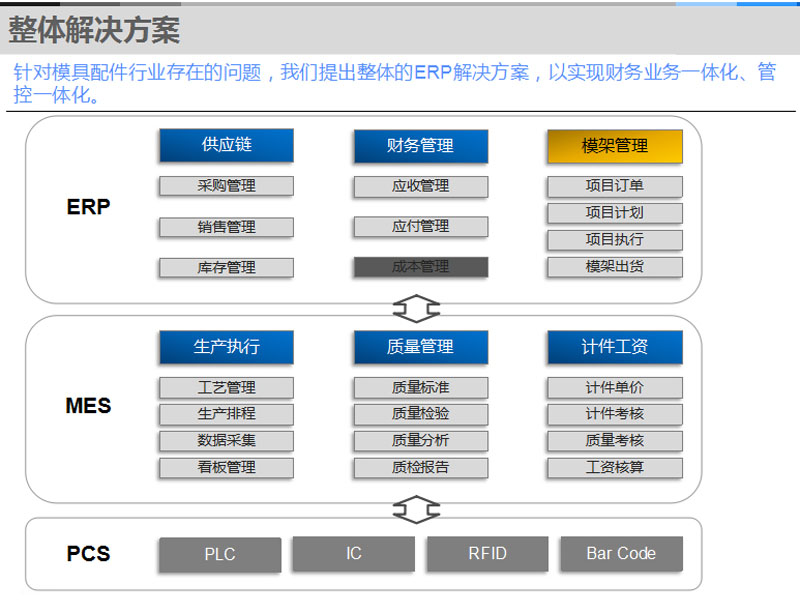Click the gray PLC box

[x=219, y=554]
